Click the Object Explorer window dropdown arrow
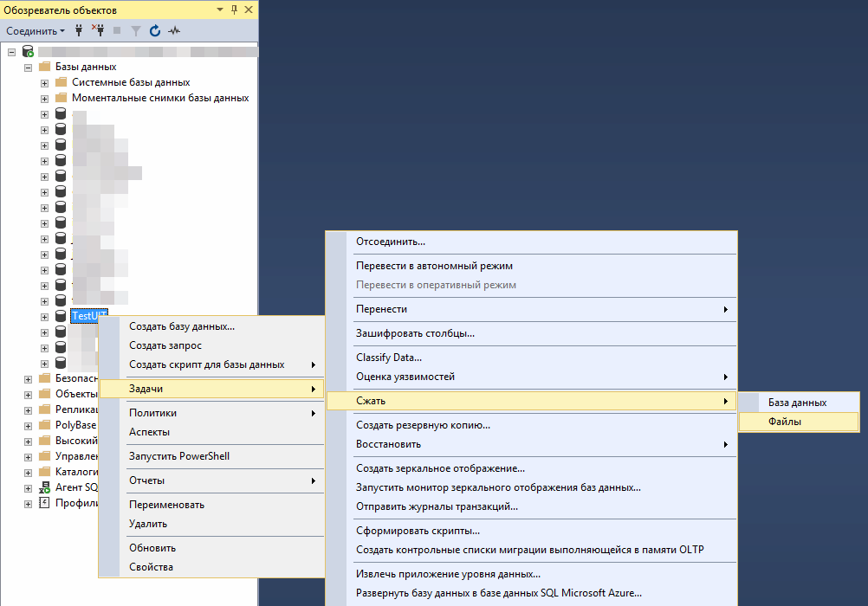 (x=219, y=10)
